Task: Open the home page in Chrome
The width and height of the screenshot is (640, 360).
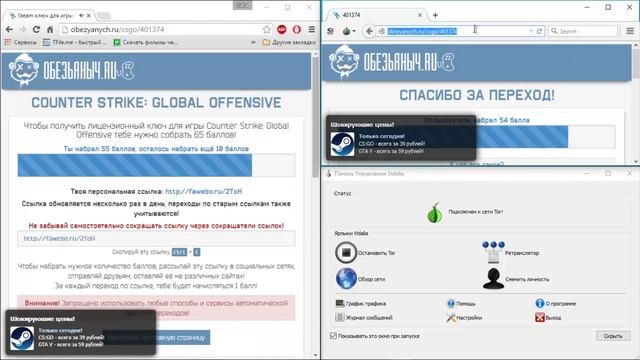Action: (50, 30)
